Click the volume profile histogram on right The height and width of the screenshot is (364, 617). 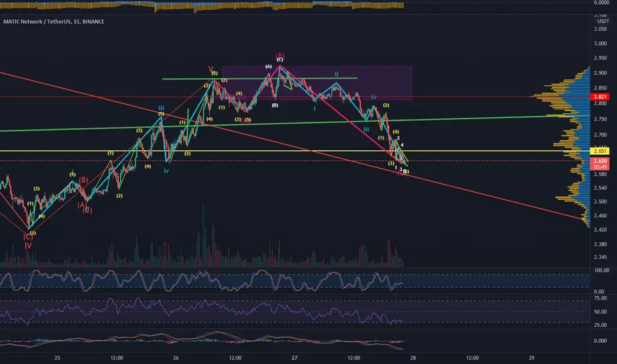571,148
